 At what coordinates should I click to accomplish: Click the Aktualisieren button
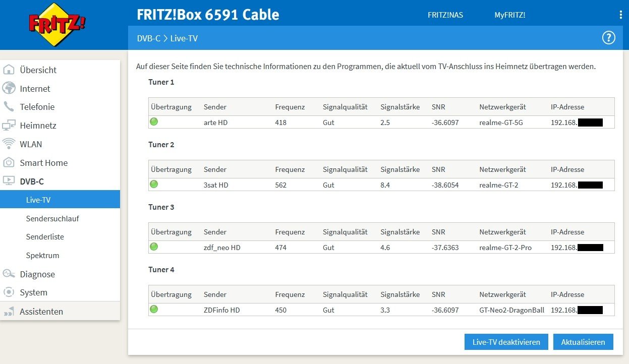[x=583, y=342]
